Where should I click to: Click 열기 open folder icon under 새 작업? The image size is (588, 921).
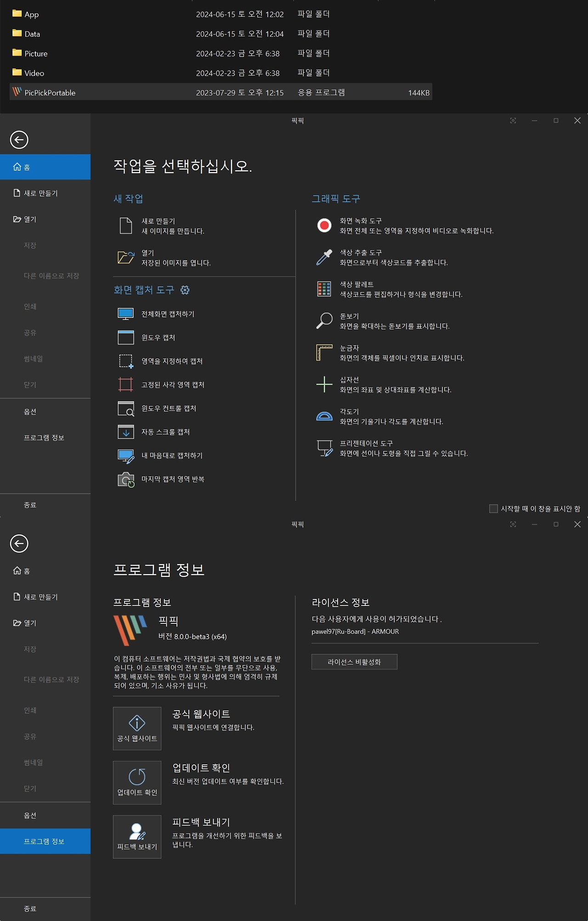tap(126, 257)
